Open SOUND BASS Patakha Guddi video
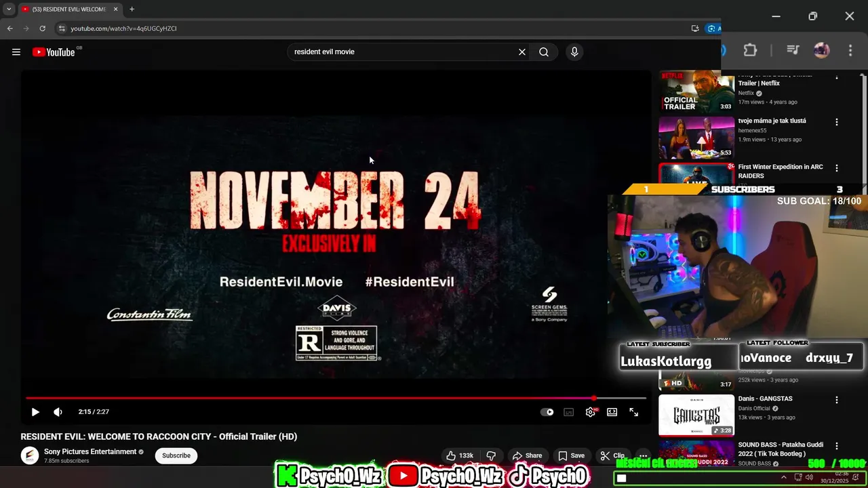The image size is (868, 488). [x=781, y=449]
